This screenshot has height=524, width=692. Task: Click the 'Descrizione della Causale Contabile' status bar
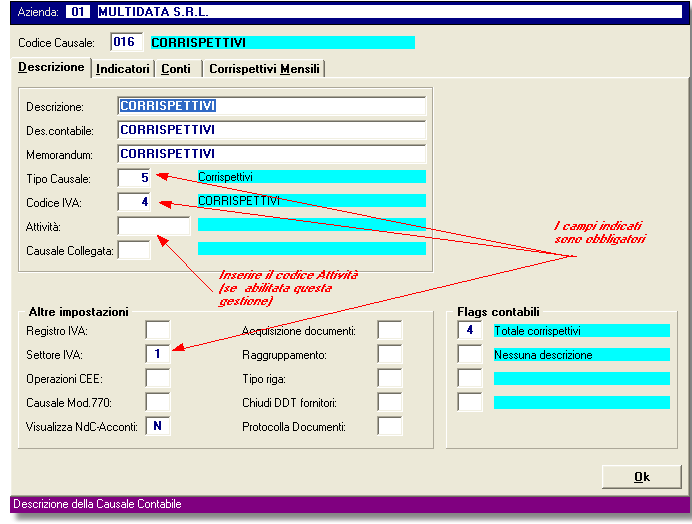(350, 504)
